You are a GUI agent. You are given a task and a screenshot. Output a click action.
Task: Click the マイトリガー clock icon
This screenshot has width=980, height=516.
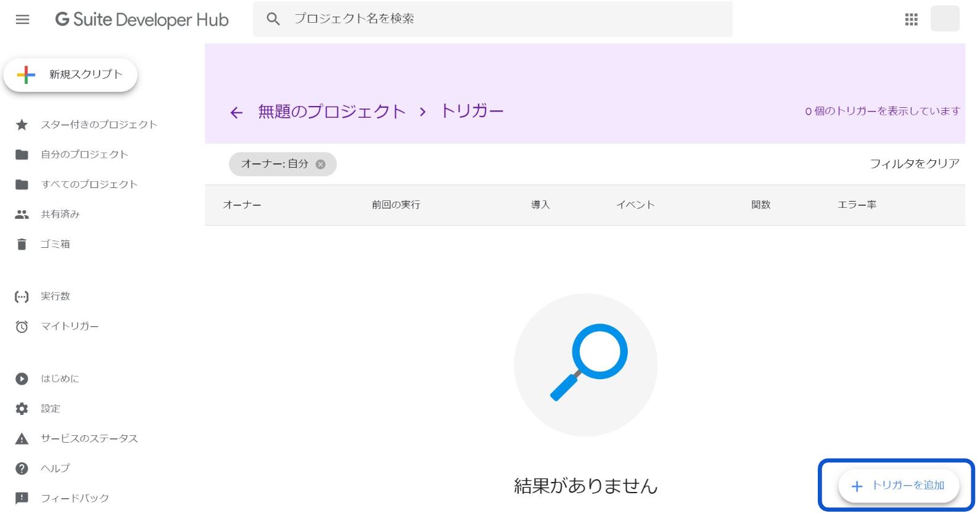pyautogui.click(x=22, y=326)
